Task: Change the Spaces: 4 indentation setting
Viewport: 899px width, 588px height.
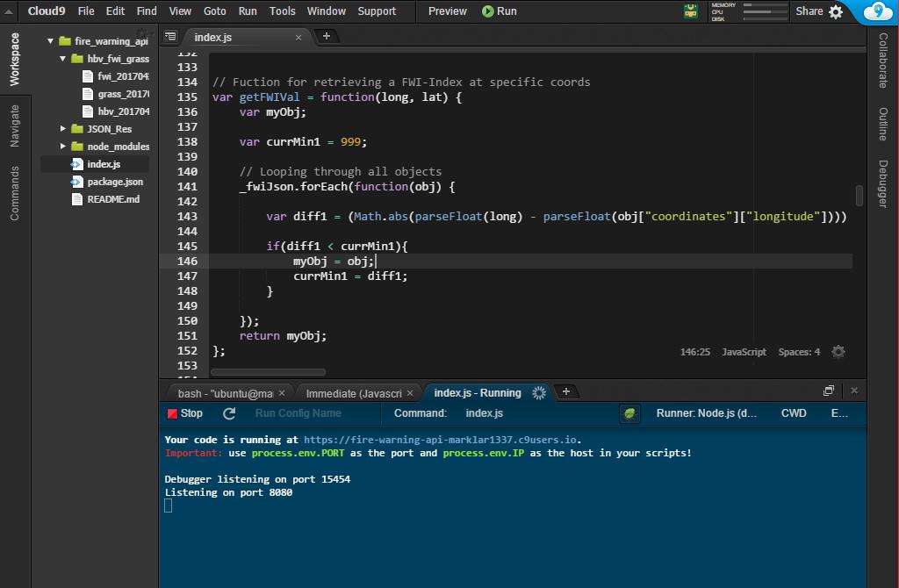Action: point(799,352)
